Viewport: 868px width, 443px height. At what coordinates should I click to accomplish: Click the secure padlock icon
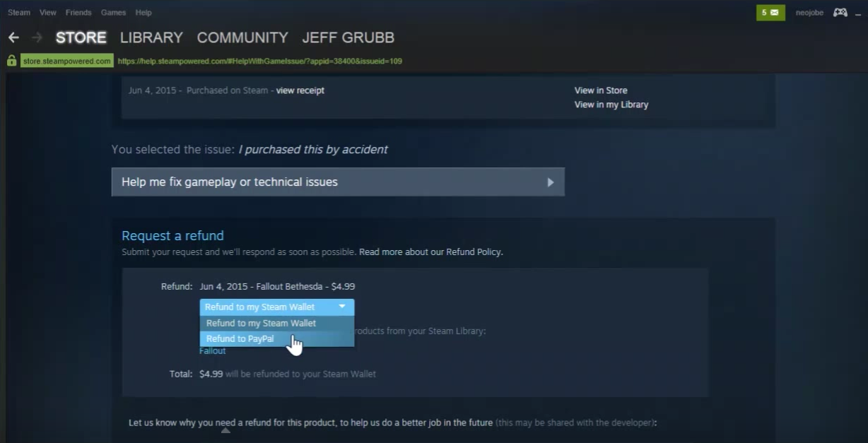11,61
